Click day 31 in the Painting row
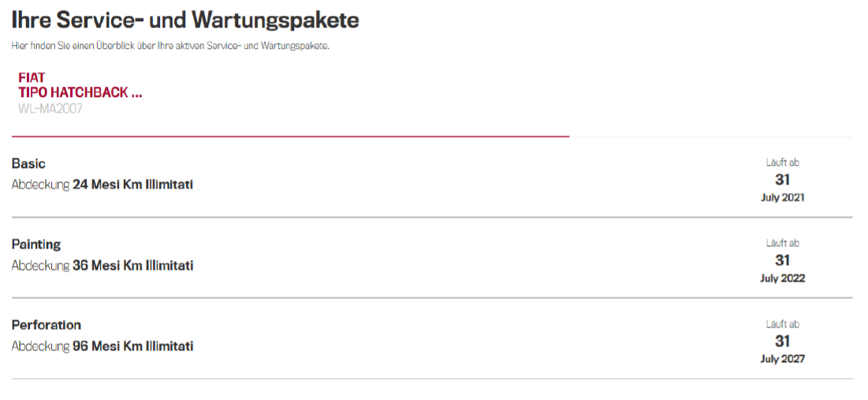This screenshot has width=868, height=400. pyautogui.click(x=782, y=260)
